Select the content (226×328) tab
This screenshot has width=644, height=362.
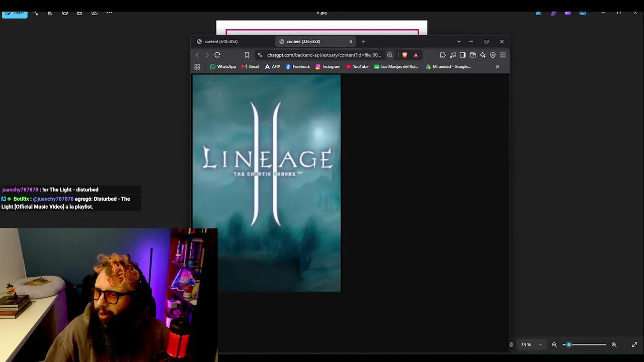click(x=315, y=41)
